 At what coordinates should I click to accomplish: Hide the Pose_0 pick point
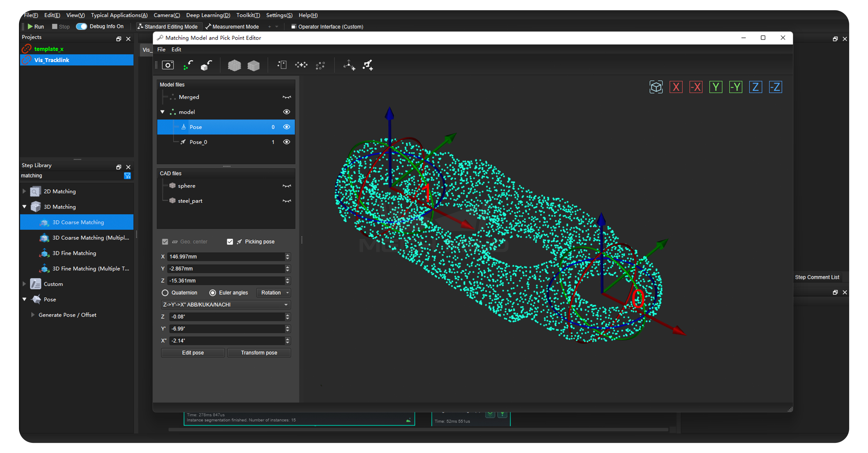286,142
